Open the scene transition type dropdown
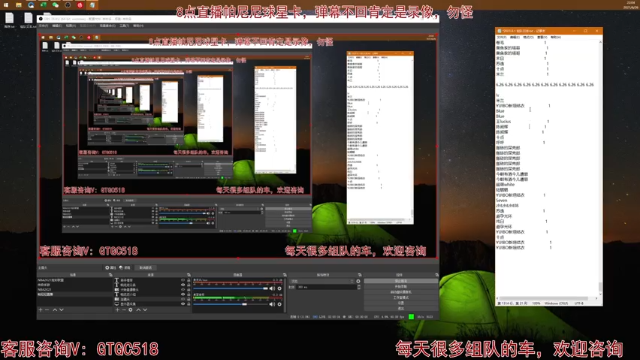 pos(322,281)
